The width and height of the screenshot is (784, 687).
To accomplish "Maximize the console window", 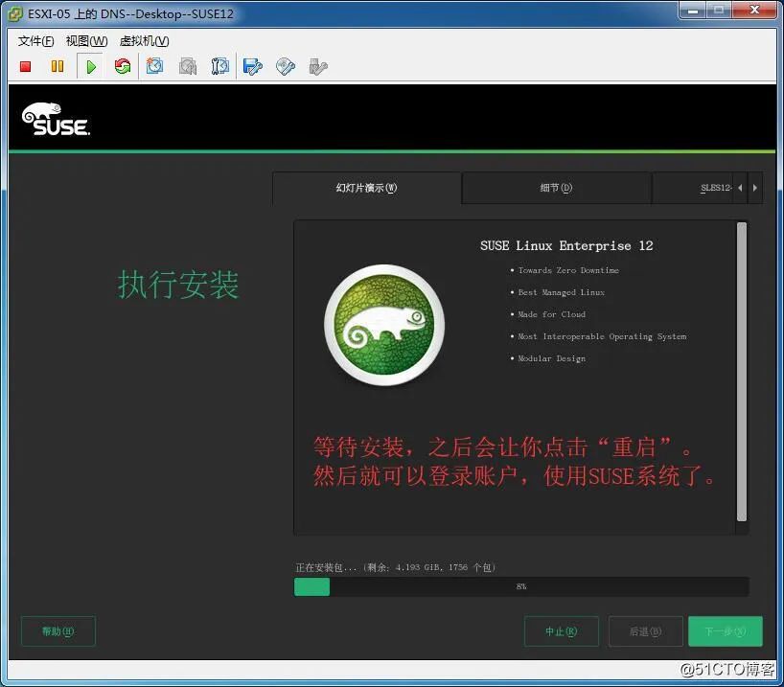I will pos(719,10).
